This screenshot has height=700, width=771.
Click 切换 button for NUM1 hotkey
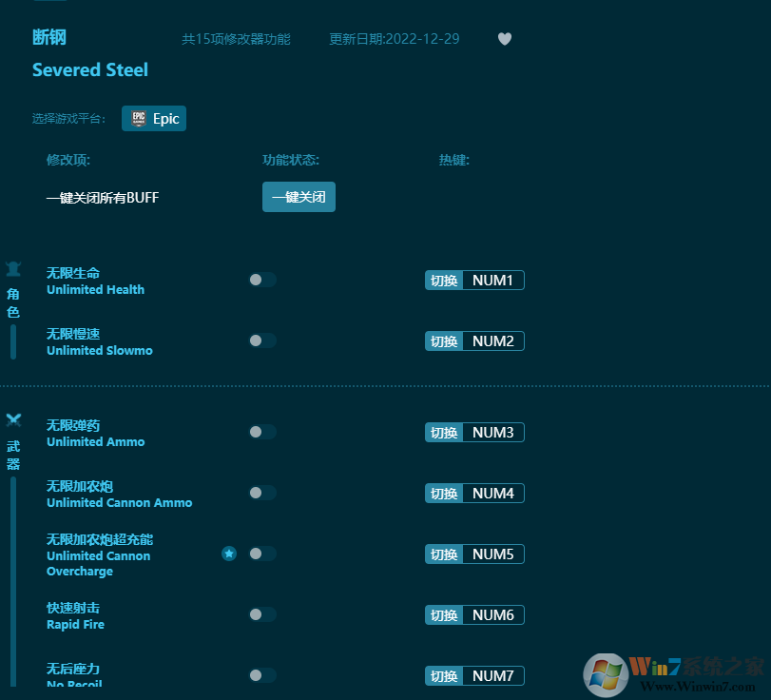444,281
